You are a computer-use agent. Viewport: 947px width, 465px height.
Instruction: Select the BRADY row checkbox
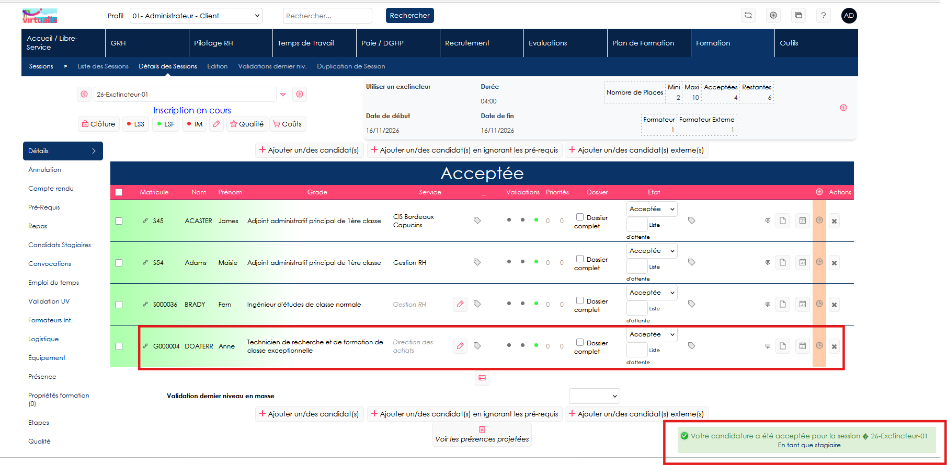(x=119, y=304)
